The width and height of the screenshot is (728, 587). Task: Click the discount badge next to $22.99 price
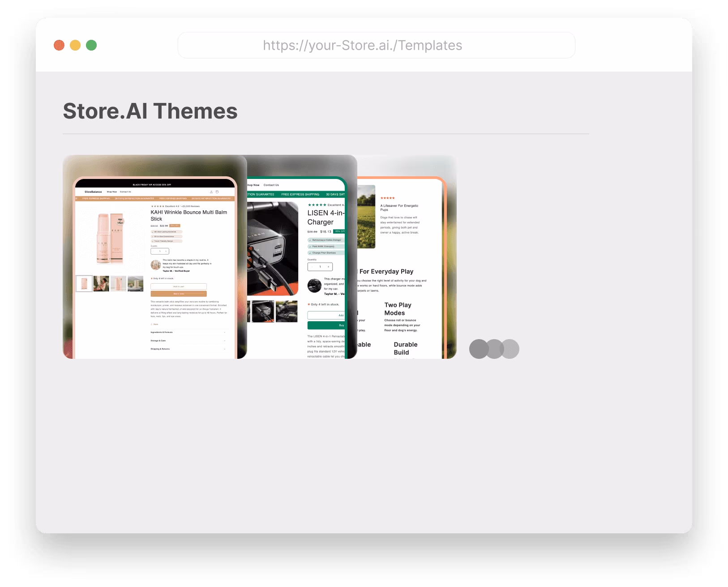(x=174, y=225)
